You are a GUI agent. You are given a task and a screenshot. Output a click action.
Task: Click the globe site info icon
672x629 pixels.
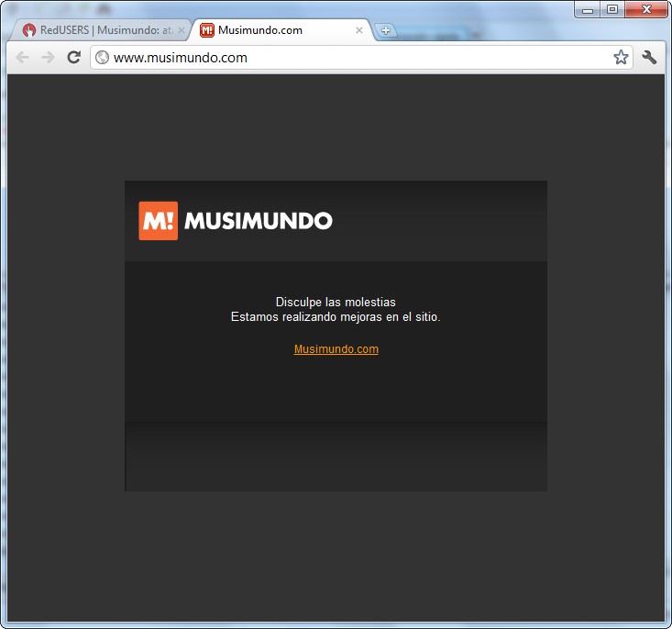(102, 57)
